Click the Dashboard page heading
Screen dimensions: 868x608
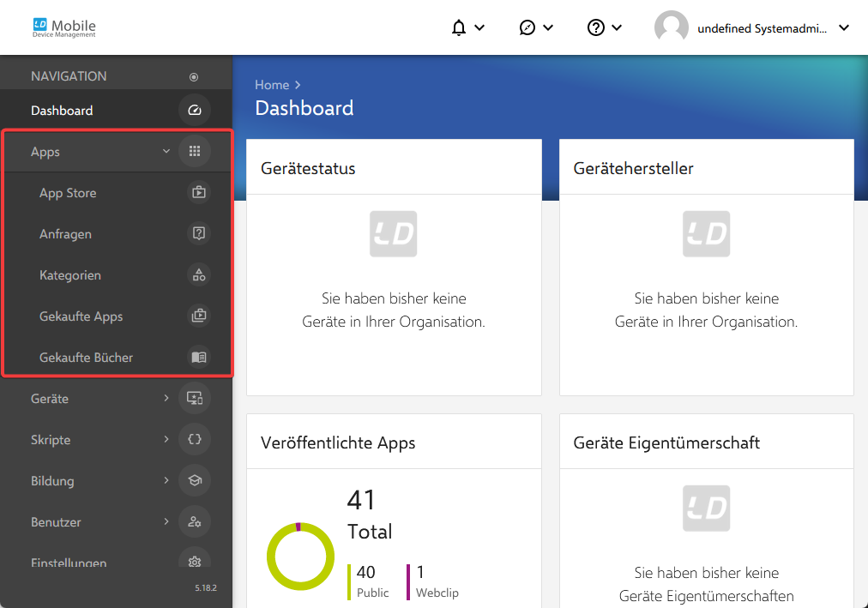click(x=304, y=108)
